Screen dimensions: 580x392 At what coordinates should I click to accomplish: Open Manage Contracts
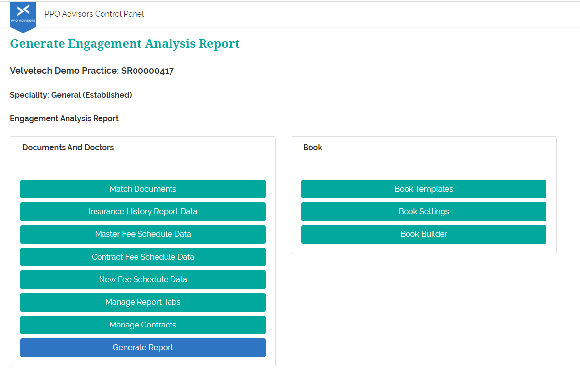tap(143, 325)
